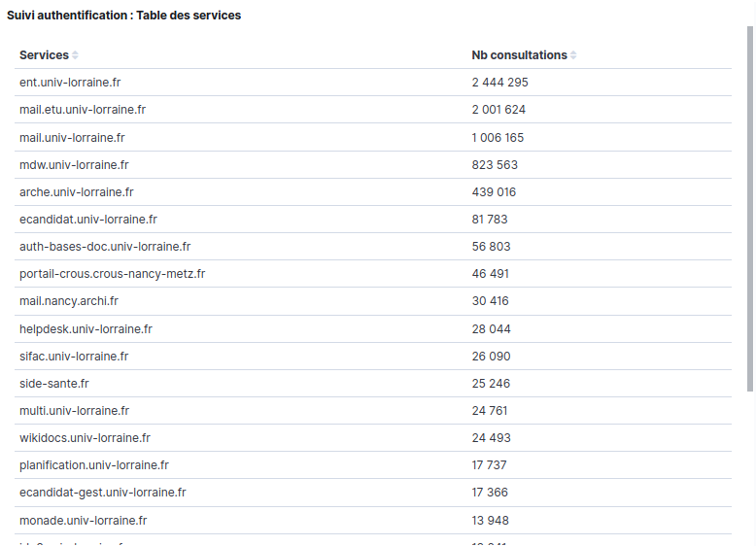Click helpdesk.univ-lorraine.fr service cell

(86, 329)
